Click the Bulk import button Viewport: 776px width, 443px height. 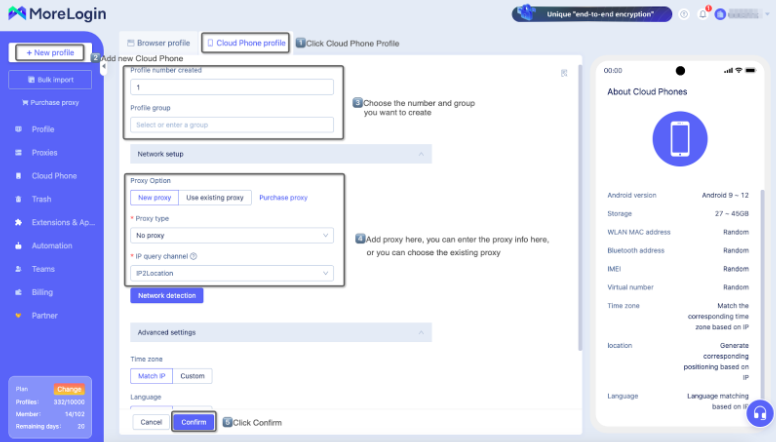tap(50, 80)
